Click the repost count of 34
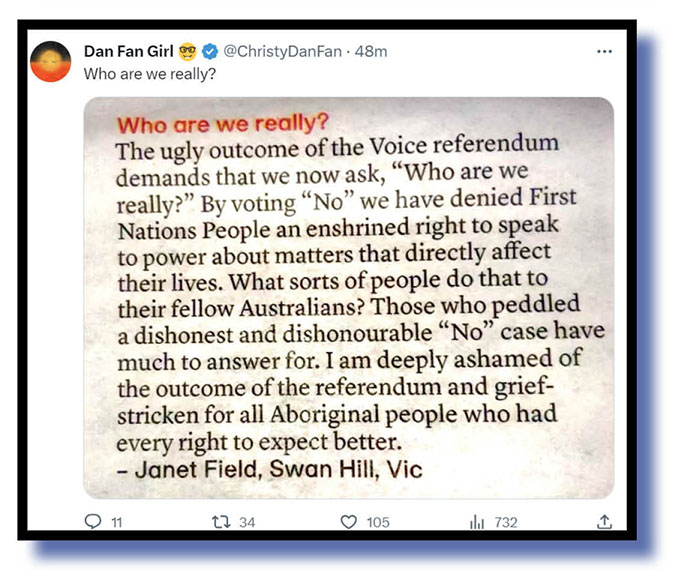Image resolution: width=680 pixels, height=572 pixels. point(247,522)
